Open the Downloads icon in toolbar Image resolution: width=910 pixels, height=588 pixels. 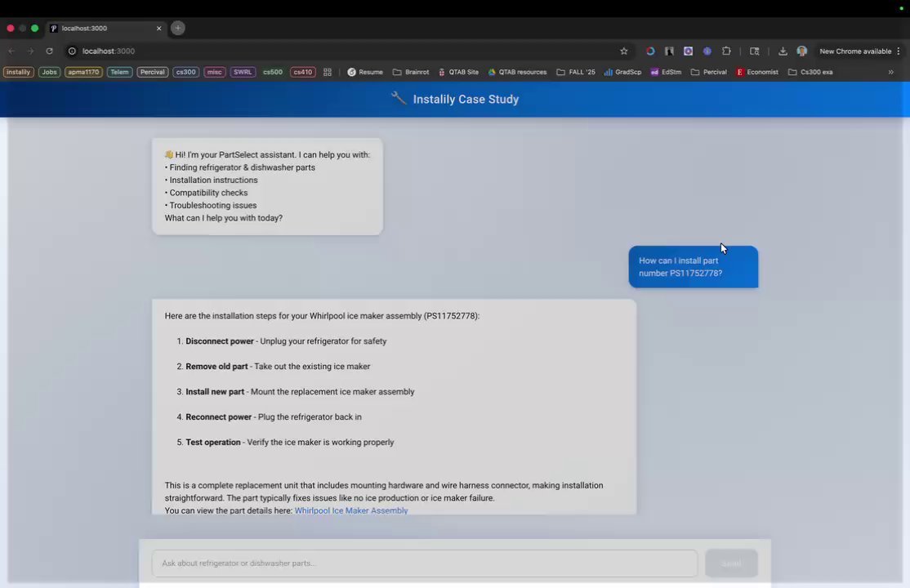[x=783, y=51]
